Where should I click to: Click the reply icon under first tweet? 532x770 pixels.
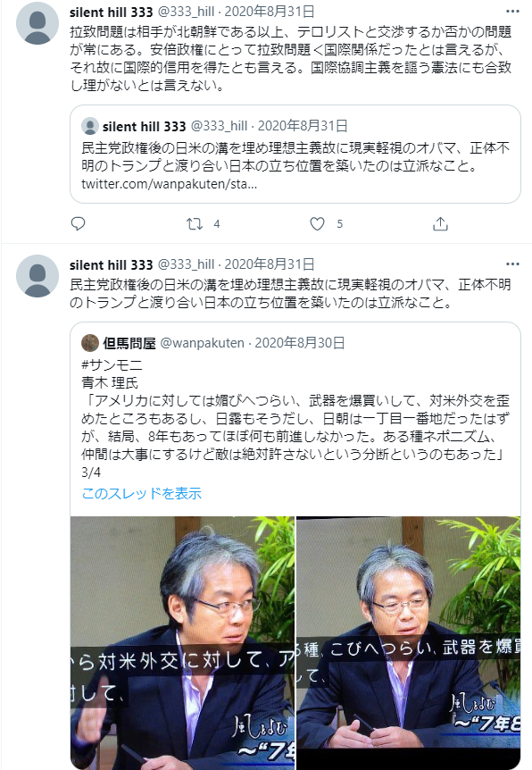point(78,224)
